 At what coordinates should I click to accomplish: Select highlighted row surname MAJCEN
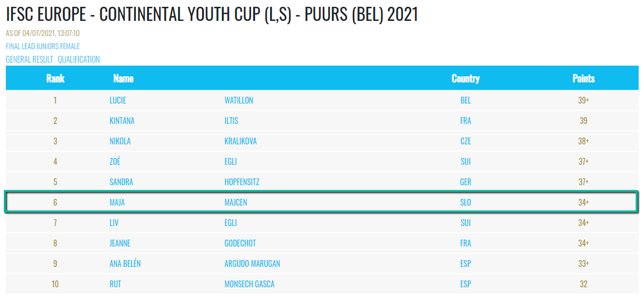click(x=236, y=202)
